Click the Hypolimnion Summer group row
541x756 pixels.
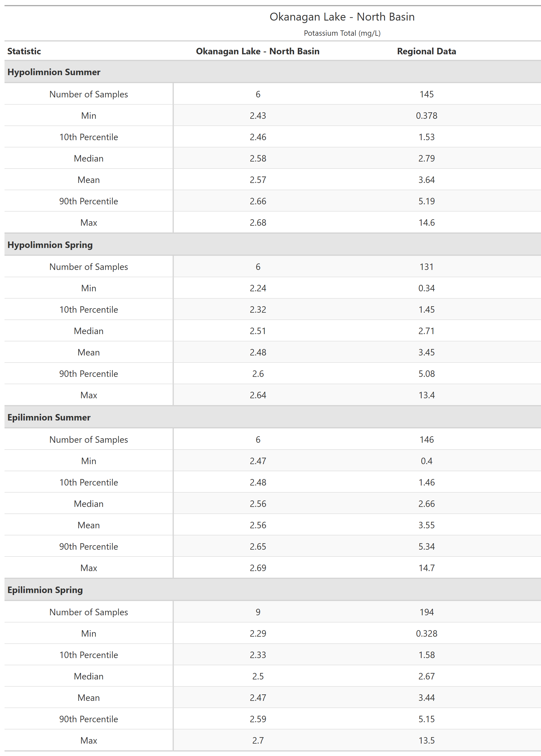pos(54,72)
